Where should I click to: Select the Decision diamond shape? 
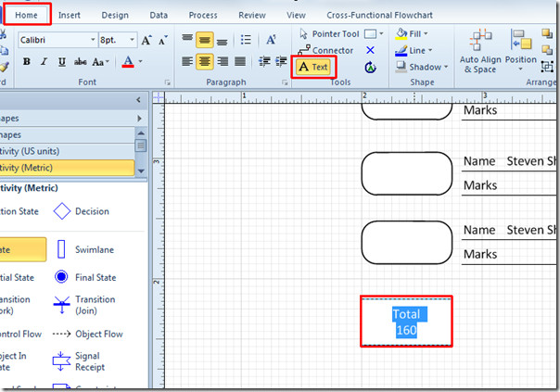click(82, 211)
